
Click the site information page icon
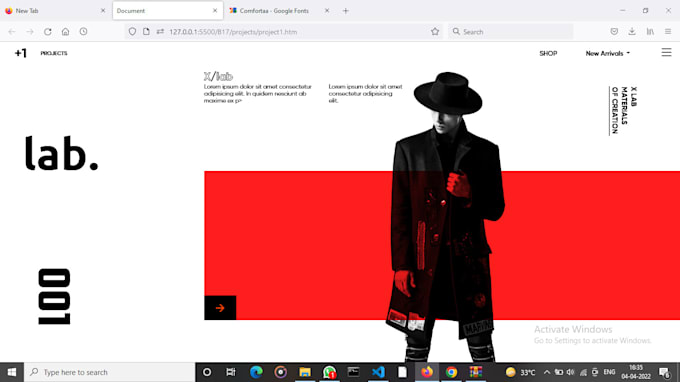pos(146,32)
